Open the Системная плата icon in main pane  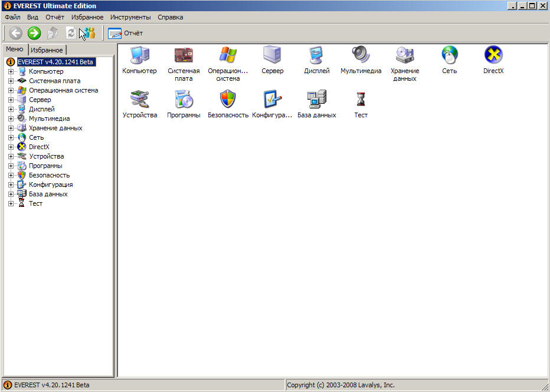184,55
